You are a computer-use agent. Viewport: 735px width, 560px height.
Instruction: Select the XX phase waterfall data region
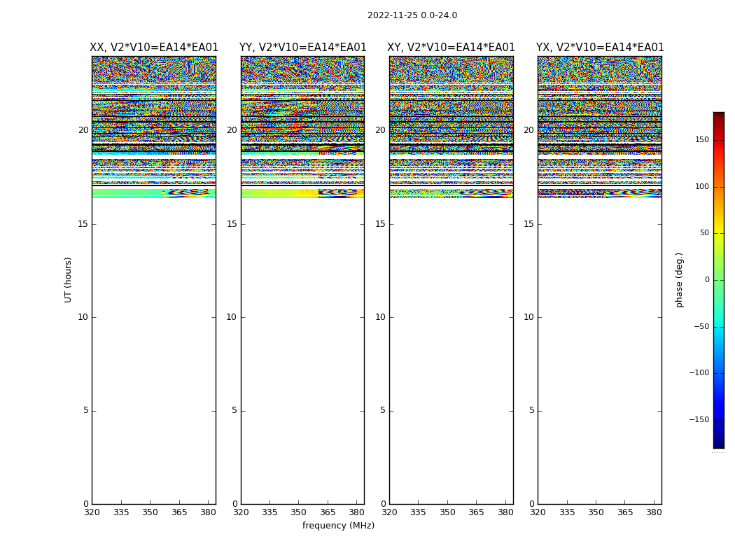pos(154,280)
